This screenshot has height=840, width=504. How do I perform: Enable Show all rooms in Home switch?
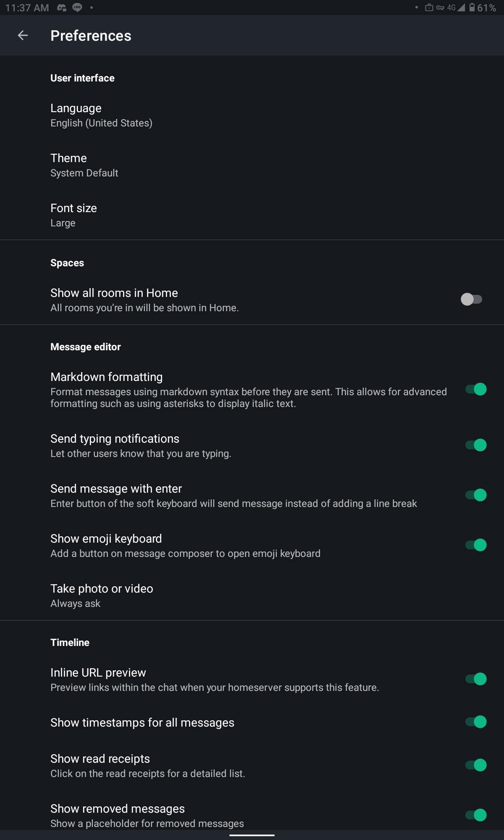coord(471,299)
